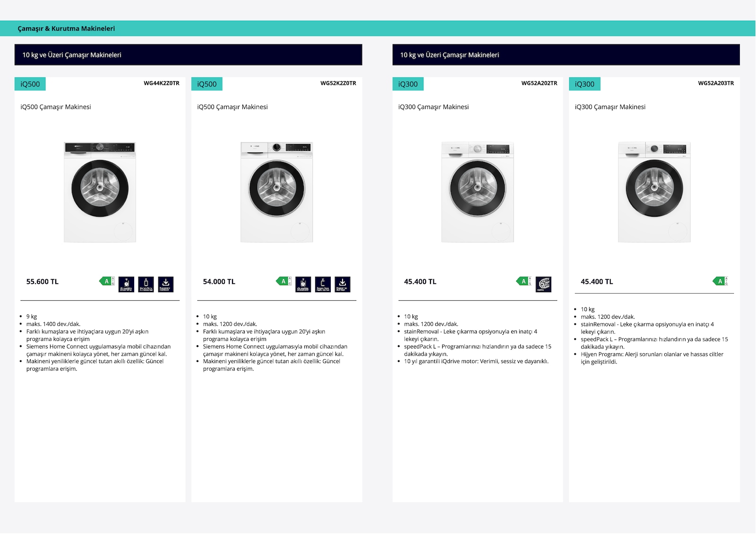Click the iQ500 badge on the WG52K2Z0TR card
756x534 pixels.
207,84
